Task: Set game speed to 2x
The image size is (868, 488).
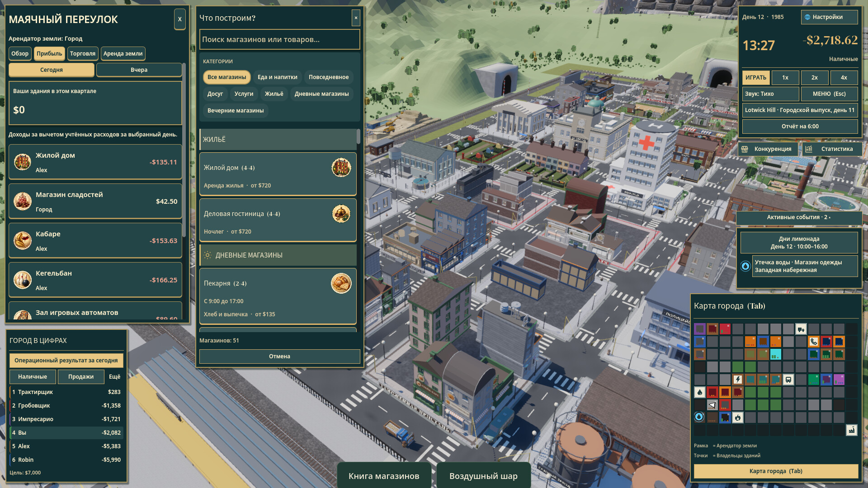Action: 814,78
